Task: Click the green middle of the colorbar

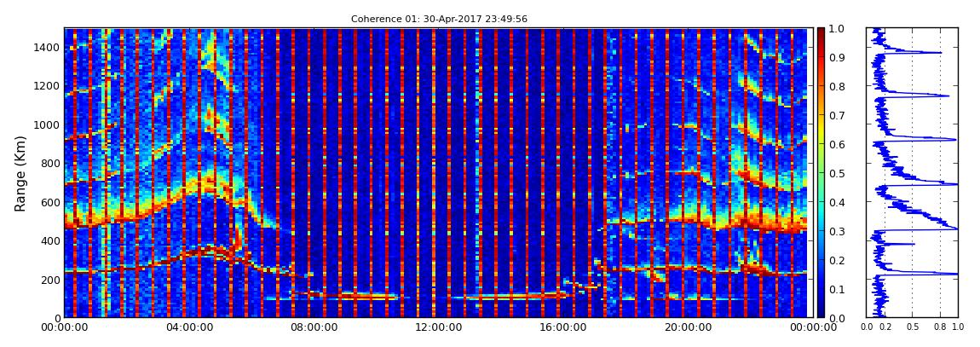Action: (821, 173)
